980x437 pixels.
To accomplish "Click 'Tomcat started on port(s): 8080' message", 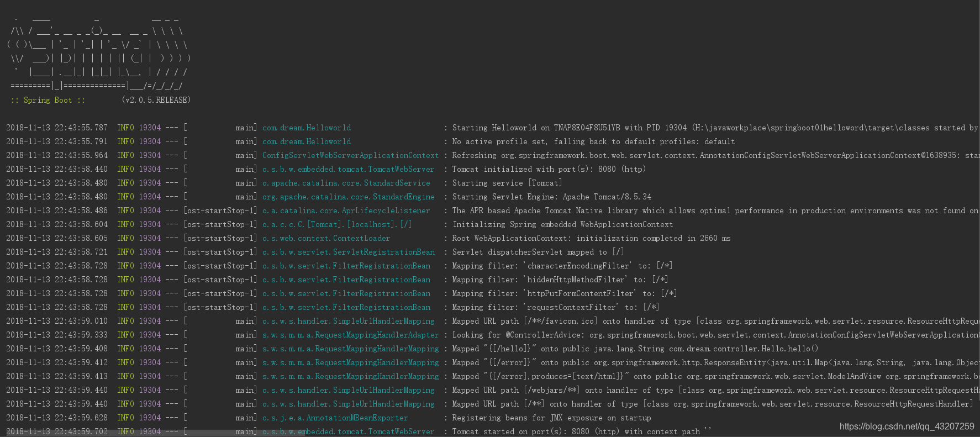I will 582,431.
